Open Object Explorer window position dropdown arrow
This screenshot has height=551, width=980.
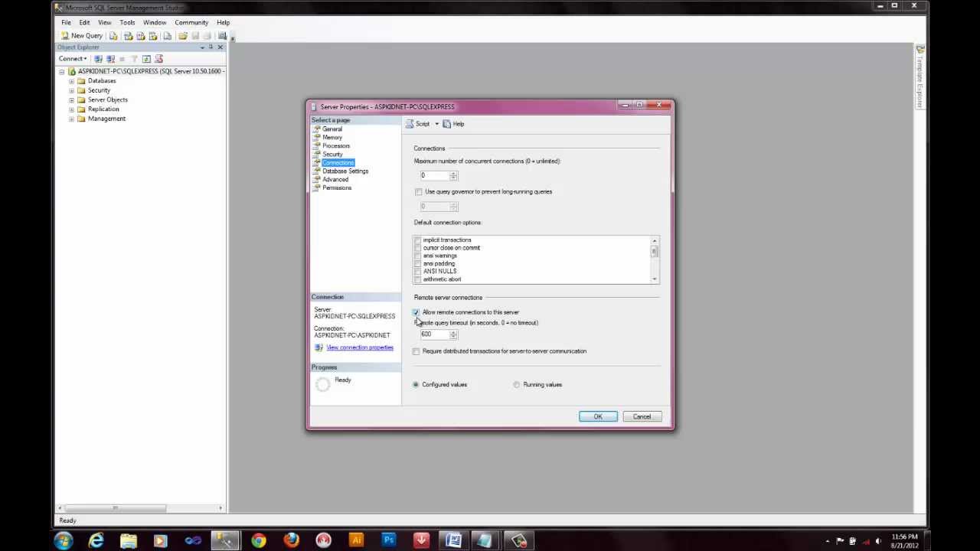tap(202, 47)
